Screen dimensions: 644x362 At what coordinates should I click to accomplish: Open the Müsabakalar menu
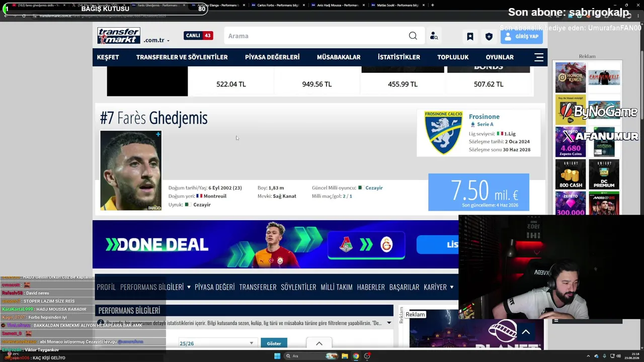tap(339, 57)
